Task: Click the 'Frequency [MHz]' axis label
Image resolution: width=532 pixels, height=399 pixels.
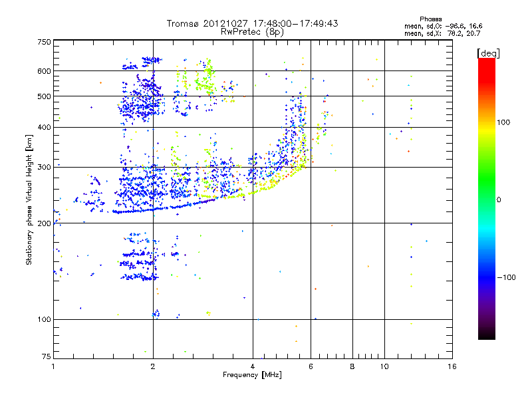Action: 252,375
